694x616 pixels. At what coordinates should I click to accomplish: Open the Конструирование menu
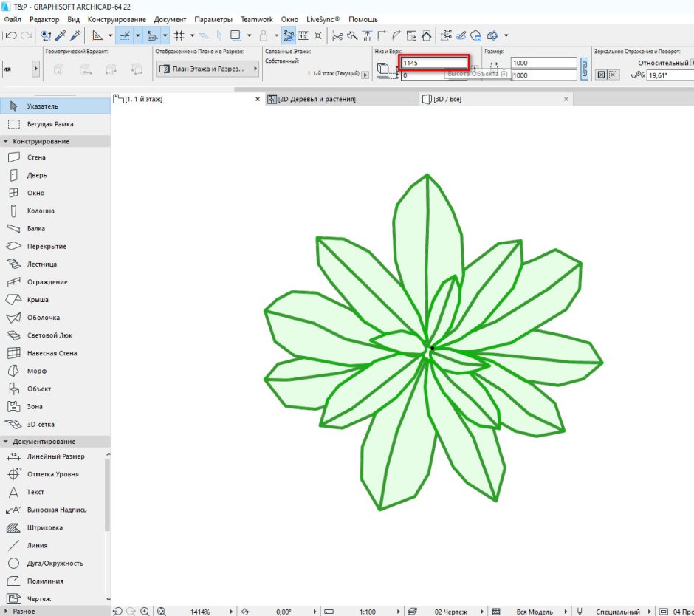click(117, 19)
